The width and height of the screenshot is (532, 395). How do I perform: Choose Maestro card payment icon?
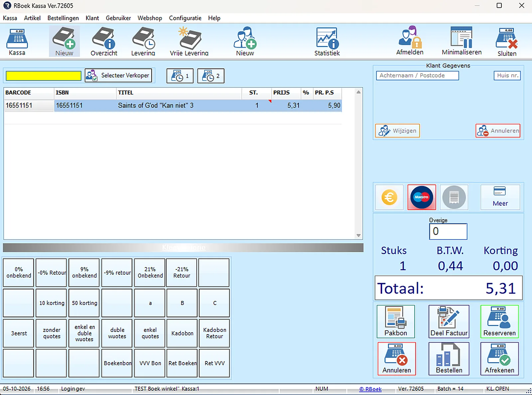click(422, 197)
